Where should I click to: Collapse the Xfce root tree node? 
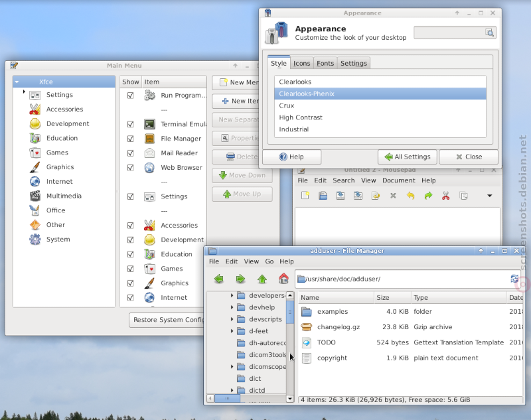pyautogui.click(x=17, y=82)
